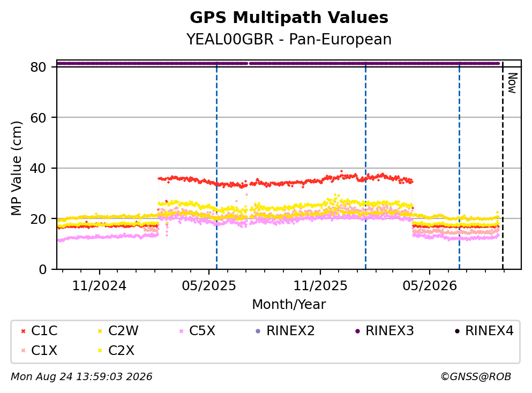The width and height of the screenshot is (532, 393).
Task: Click the RINEX4 dark legend dot
Action: point(458,331)
